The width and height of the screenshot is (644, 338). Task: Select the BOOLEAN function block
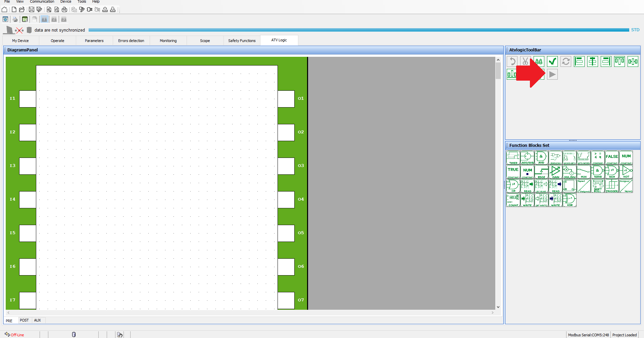(555, 158)
